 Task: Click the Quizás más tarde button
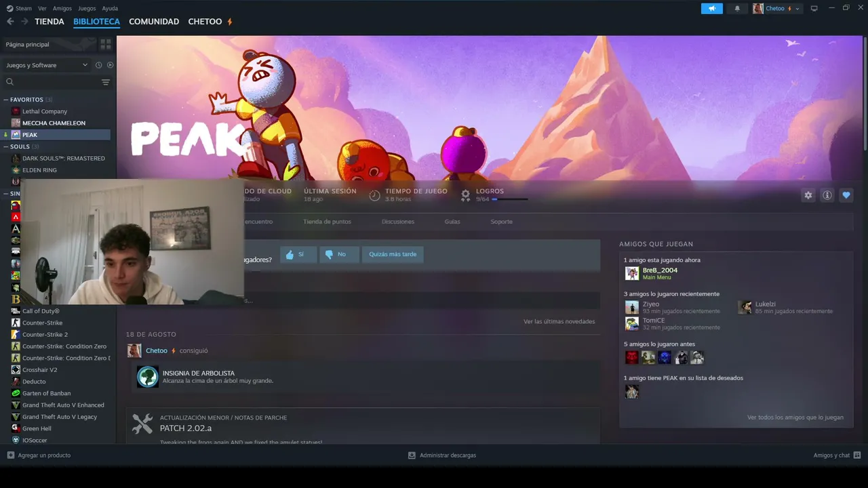pos(393,255)
